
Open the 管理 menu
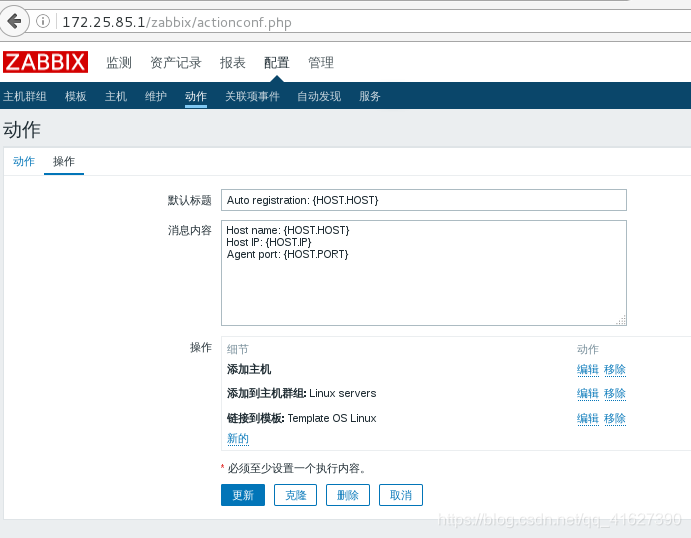[321, 63]
